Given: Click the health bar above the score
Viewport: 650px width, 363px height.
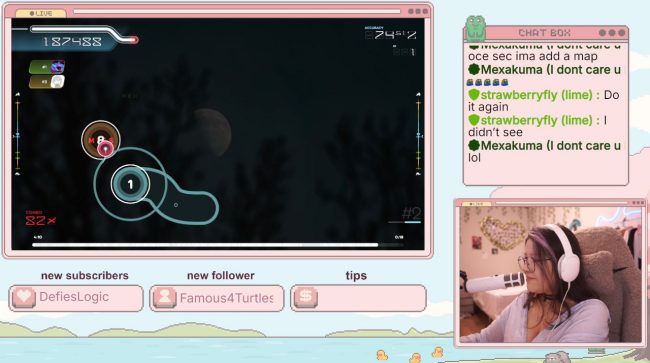Looking at the screenshot, I should (x=84, y=34).
